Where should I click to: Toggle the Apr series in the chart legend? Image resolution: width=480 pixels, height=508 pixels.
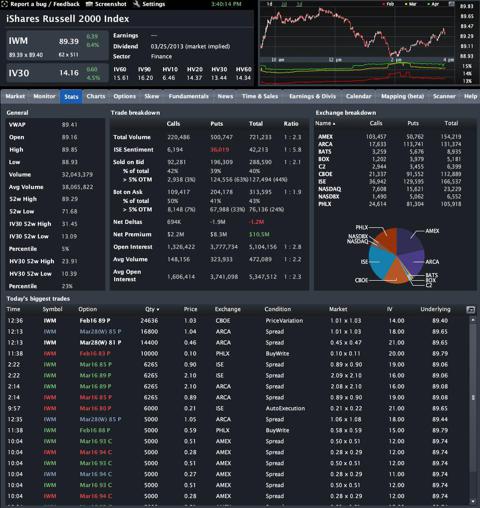[433, 4]
